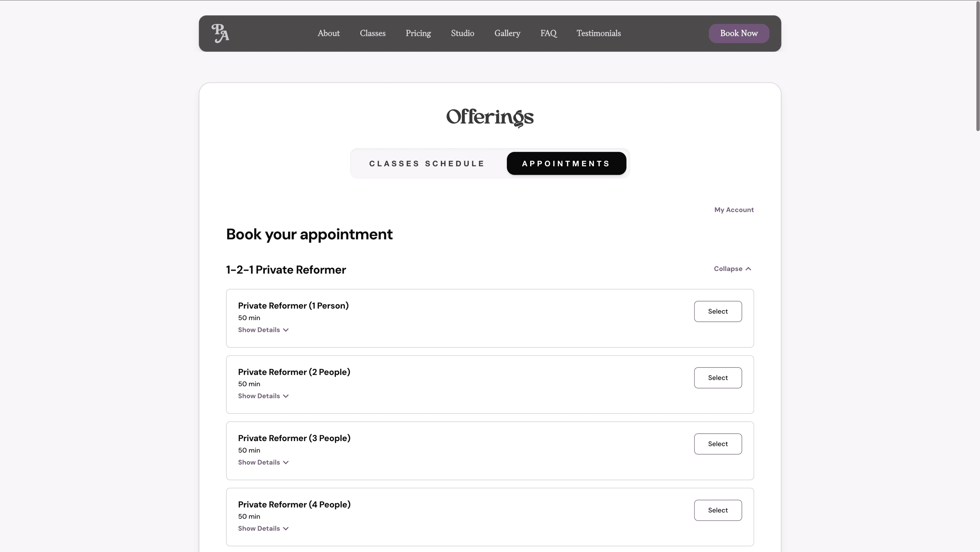Go to Pricing in the navigation bar

(x=418, y=33)
